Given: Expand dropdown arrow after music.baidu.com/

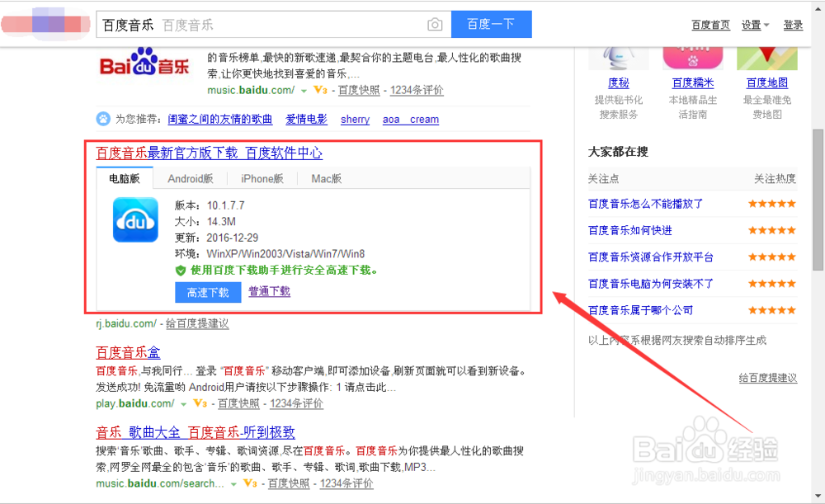Looking at the screenshot, I should click(x=304, y=91).
